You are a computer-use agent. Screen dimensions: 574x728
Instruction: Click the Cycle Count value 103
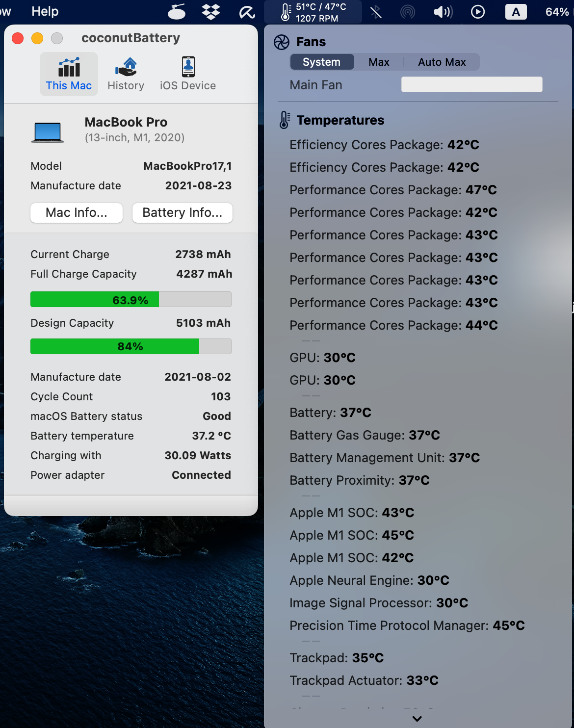221,396
